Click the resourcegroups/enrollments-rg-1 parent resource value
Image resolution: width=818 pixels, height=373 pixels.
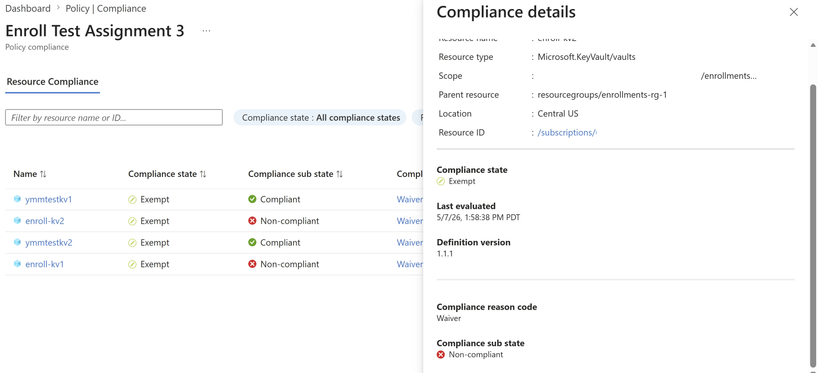[x=602, y=95]
